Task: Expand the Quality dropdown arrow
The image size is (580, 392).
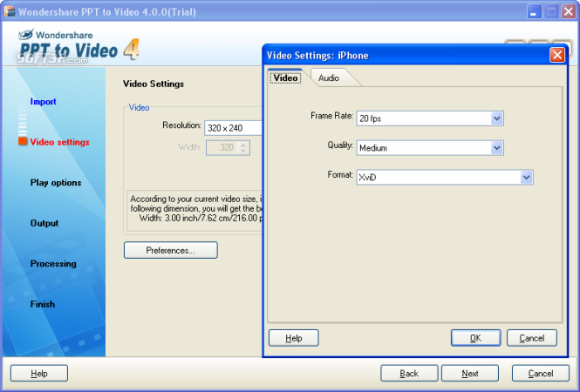Action: pyautogui.click(x=497, y=148)
